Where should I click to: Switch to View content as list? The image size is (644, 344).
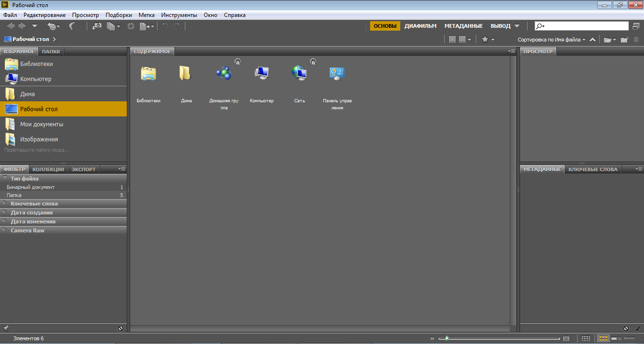(629, 338)
